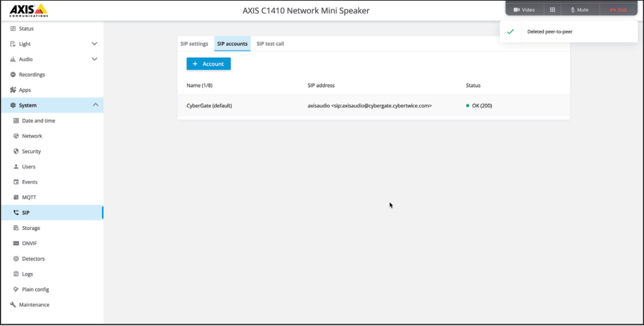Image resolution: width=644 pixels, height=326 pixels.
Task: Click the Storage icon in sidebar
Action: [x=16, y=228]
